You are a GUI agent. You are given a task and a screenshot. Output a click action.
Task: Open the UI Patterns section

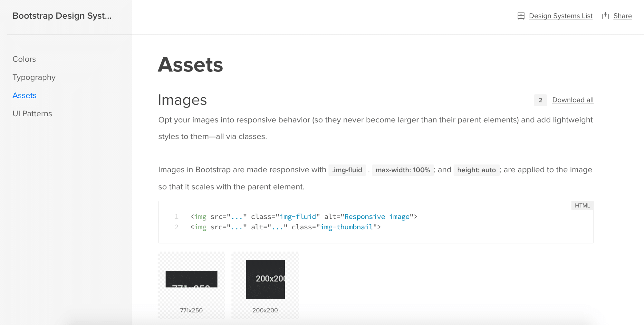point(32,114)
